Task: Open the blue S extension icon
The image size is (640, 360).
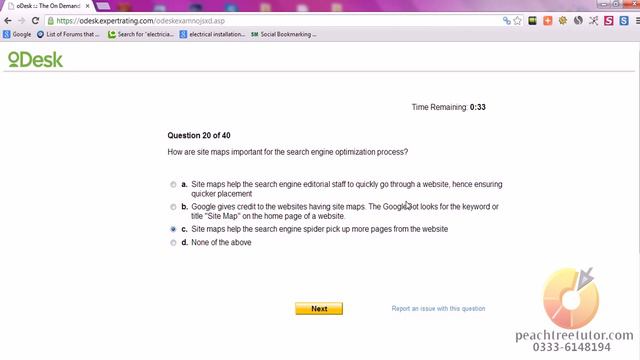Action: [624, 21]
